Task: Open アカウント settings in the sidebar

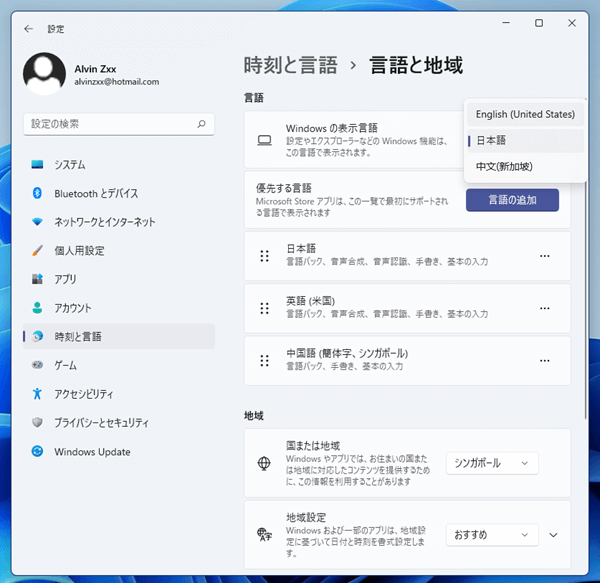Action: click(x=119, y=308)
